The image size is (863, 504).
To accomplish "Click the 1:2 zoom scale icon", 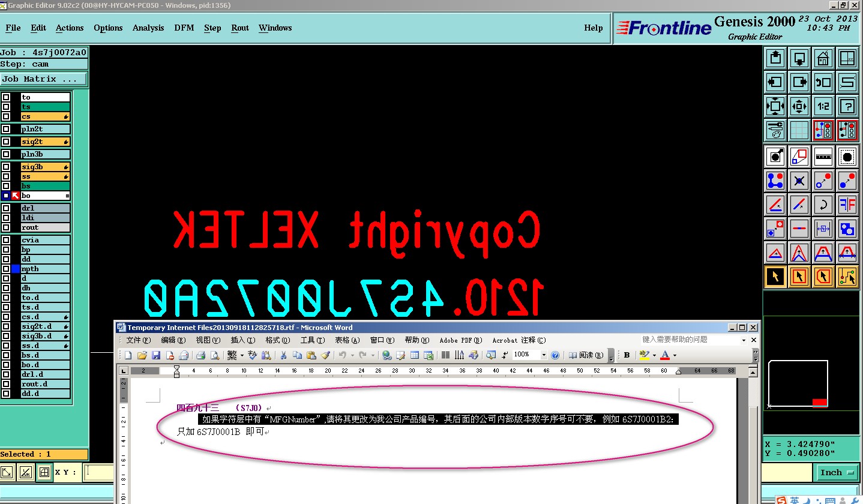I will pyautogui.click(x=823, y=107).
